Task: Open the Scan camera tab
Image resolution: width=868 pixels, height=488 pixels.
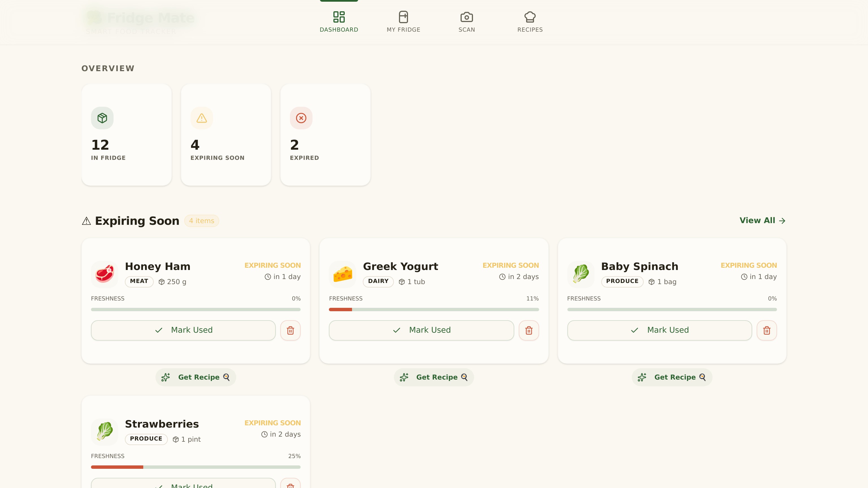Action: click(x=466, y=21)
